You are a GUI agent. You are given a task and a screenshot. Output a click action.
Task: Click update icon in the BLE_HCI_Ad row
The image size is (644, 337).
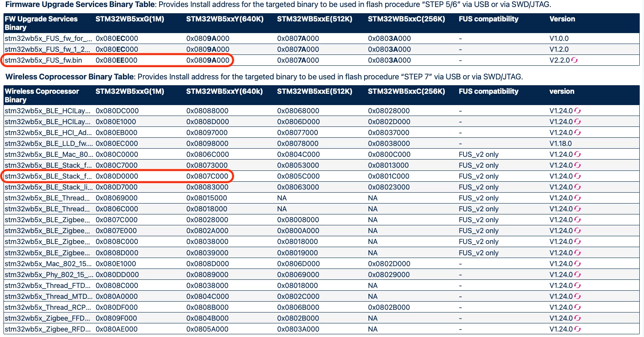[577, 132]
